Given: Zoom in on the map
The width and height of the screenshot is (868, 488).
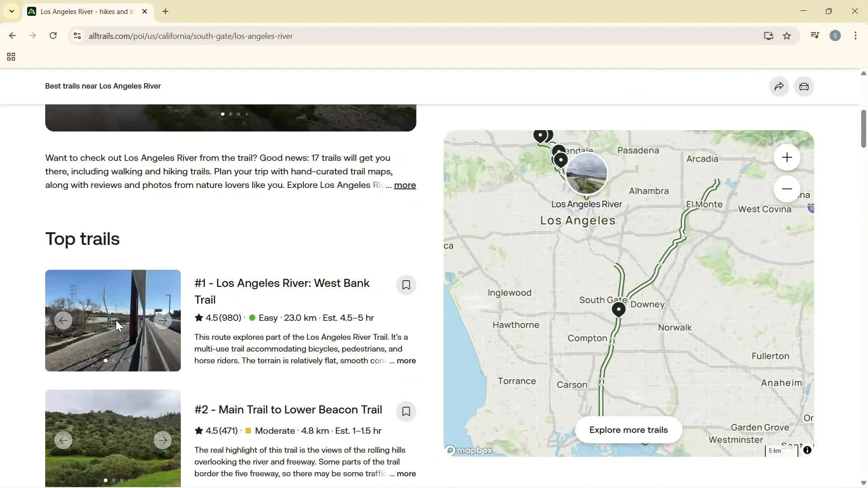Looking at the screenshot, I should pos(787,157).
